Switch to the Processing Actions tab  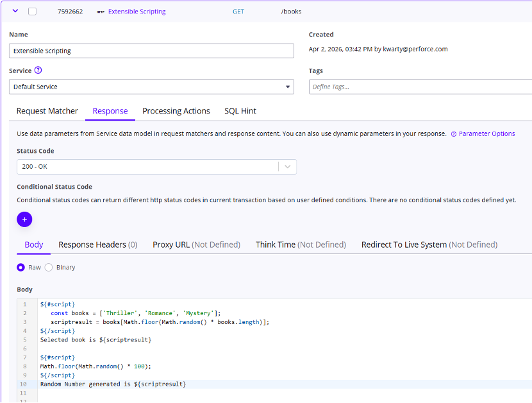tap(176, 111)
